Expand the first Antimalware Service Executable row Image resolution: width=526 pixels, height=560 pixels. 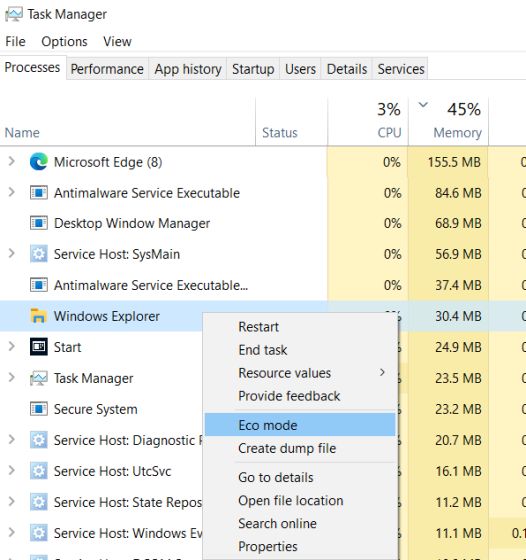tap(11, 192)
